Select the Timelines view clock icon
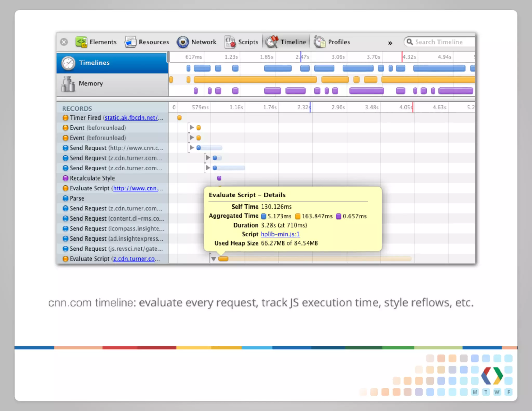 68,63
